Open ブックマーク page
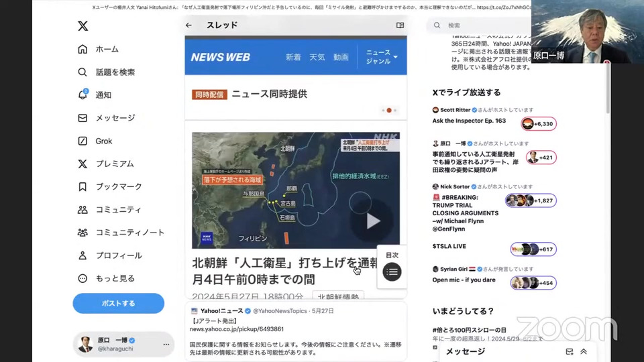 click(x=109, y=187)
